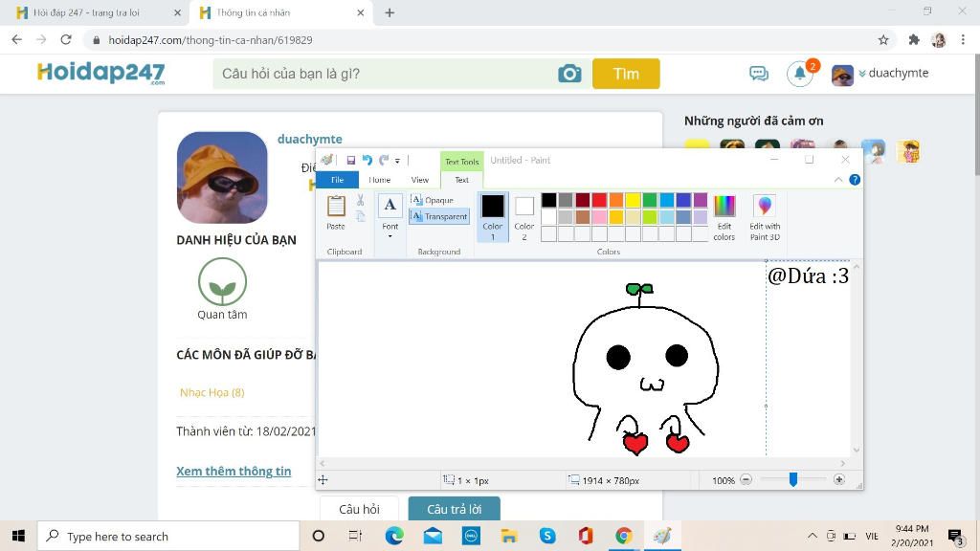Click Edit with Paint 3D
This screenshot has height=551, width=980.
[x=765, y=217]
